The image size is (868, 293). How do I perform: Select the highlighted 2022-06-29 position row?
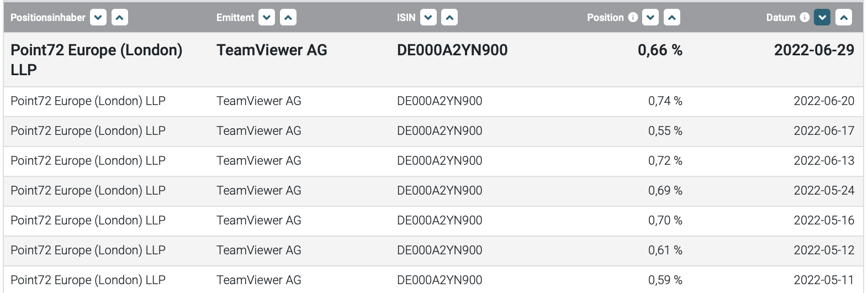point(433,60)
